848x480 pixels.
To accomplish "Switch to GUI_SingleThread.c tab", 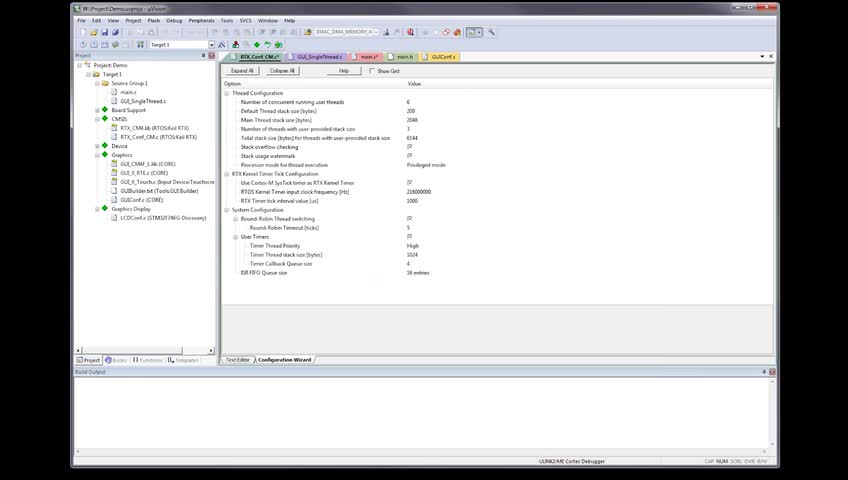I will (316, 57).
